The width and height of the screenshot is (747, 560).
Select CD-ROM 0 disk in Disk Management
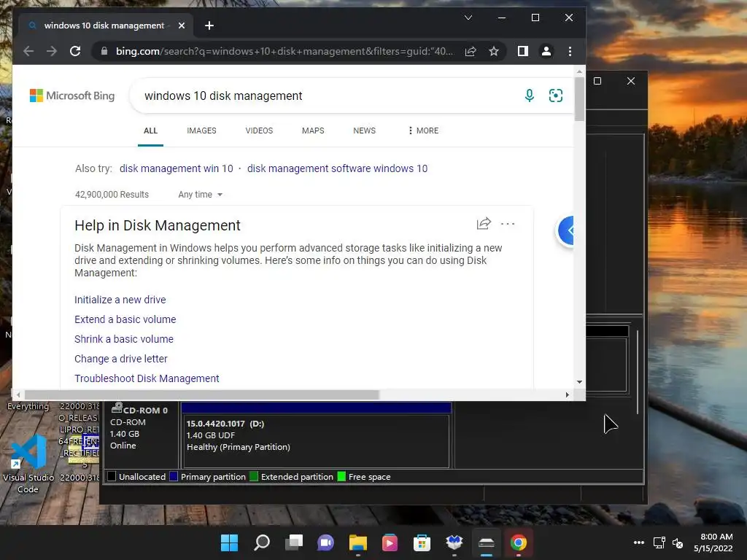pyautogui.click(x=141, y=435)
